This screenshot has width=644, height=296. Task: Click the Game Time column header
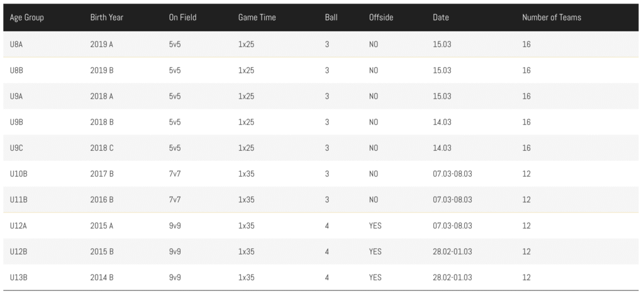click(257, 18)
